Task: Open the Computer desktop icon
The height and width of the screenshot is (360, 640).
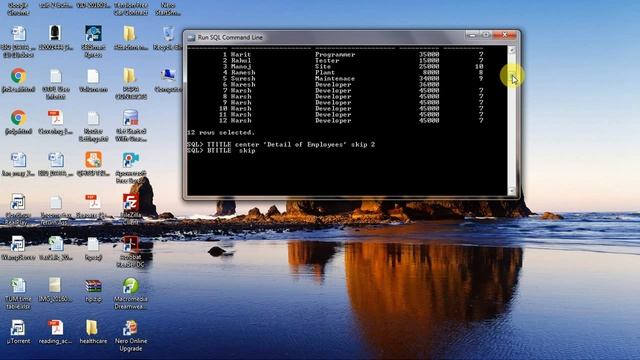Action: pyautogui.click(x=168, y=80)
